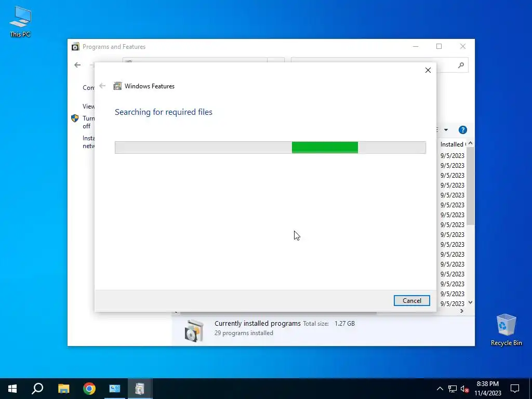This screenshot has width=532, height=399.
Task: Minimize the Programs and Features window
Action: click(416, 46)
